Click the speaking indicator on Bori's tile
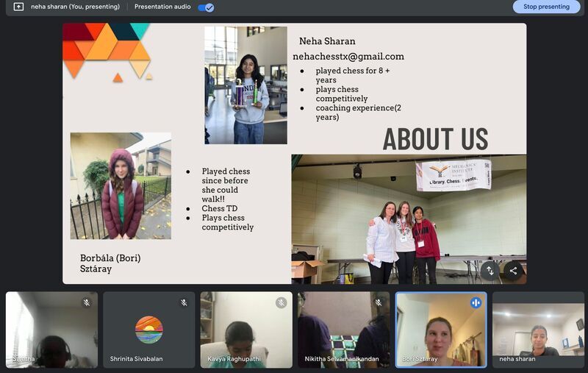 click(476, 302)
